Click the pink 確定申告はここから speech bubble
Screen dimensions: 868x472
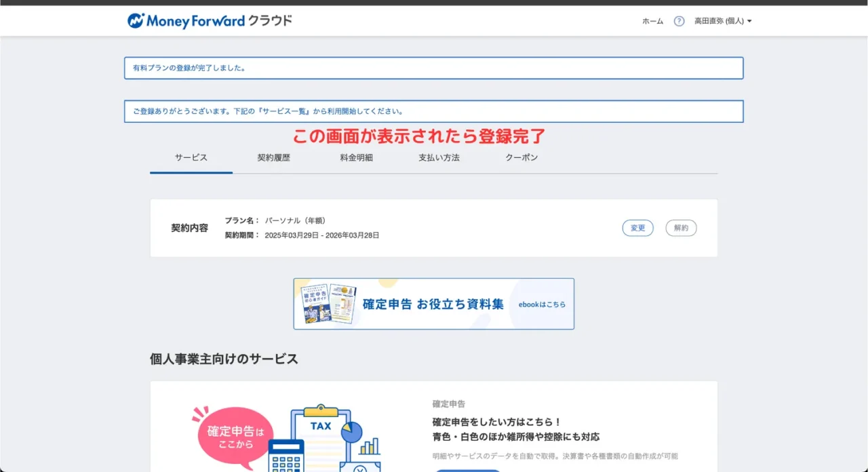(235, 437)
